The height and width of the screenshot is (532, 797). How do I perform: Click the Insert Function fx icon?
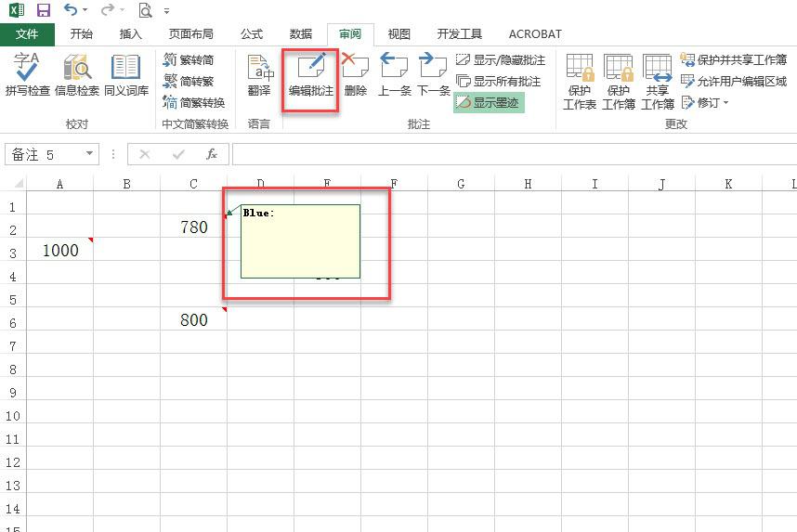pyautogui.click(x=212, y=154)
